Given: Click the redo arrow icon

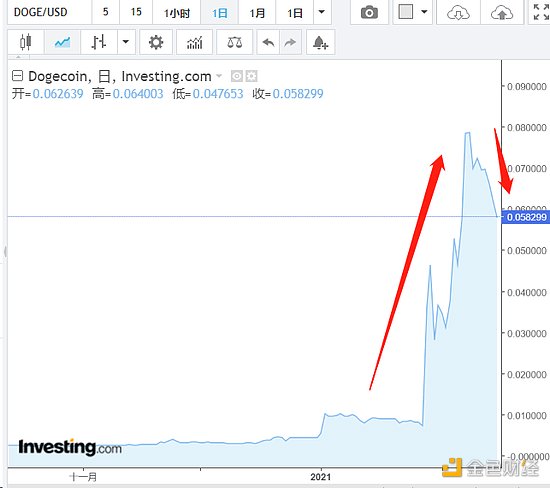Looking at the screenshot, I should (290, 42).
